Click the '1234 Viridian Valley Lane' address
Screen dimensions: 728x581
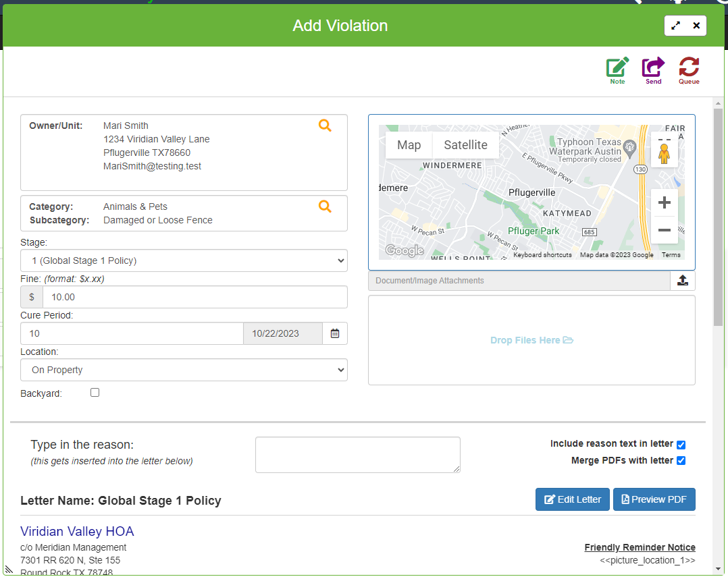pos(157,139)
